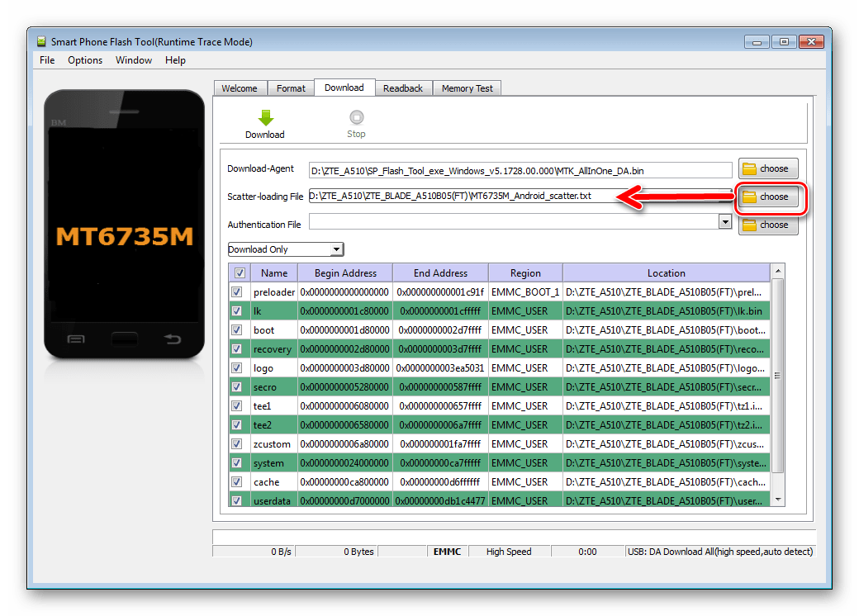The height and width of the screenshot is (616, 859).
Task: Click the Stop icon in the toolbar
Action: (x=356, y=117)
